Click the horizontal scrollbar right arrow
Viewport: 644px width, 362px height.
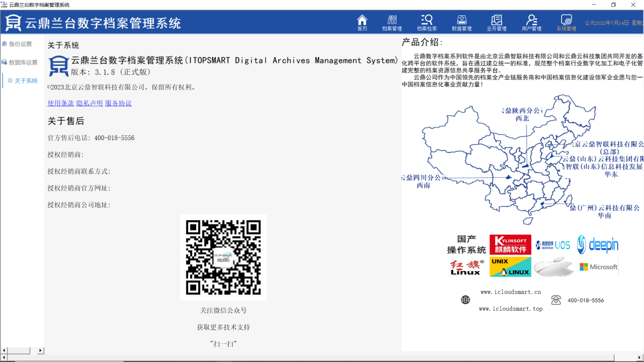pyautogui.click(x=41, y=350)
